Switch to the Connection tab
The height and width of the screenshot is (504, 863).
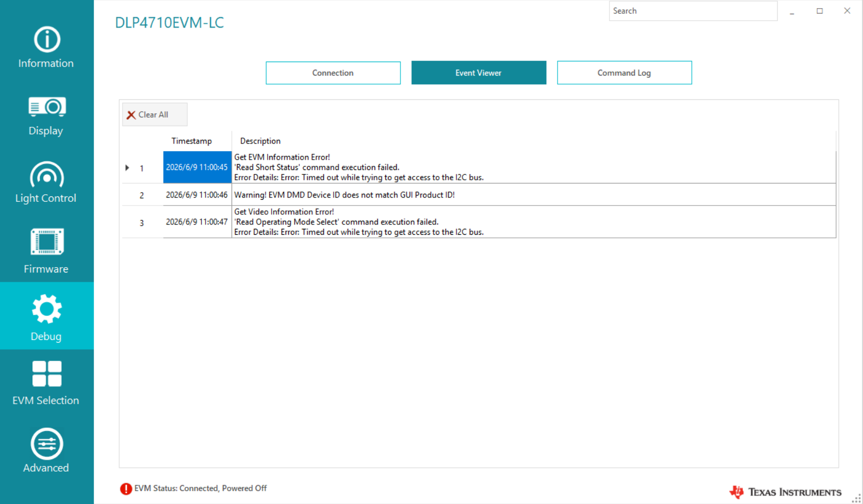(333, 73)
